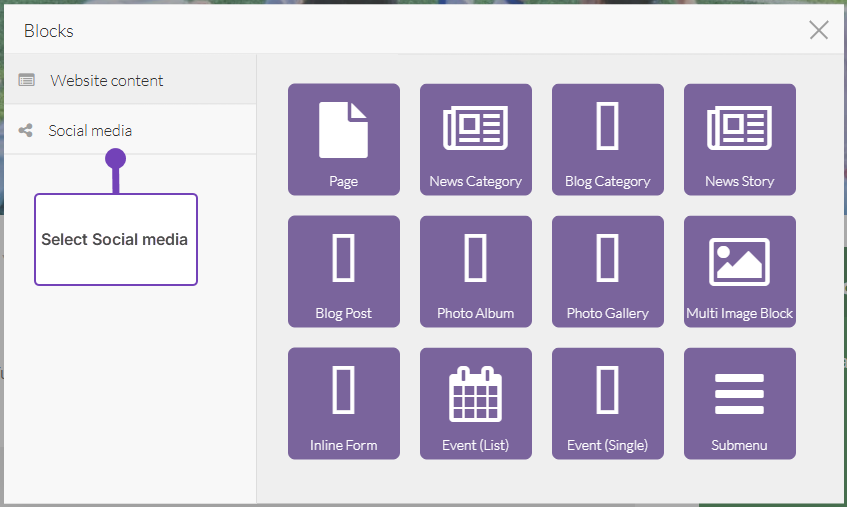Add a Blog Category block
The width and height of the screenshot is (847, 507).
[x=607, y=139]
